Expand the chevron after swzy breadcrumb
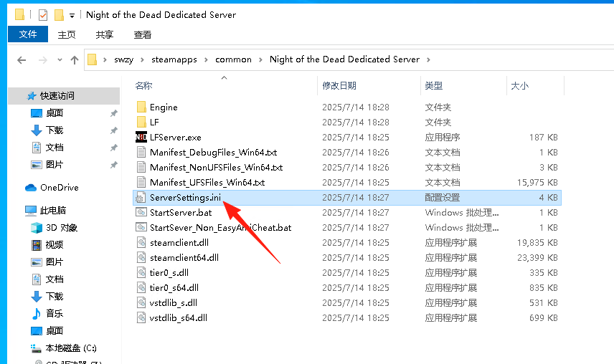This screenshot has height=364, width=614. 143,59
